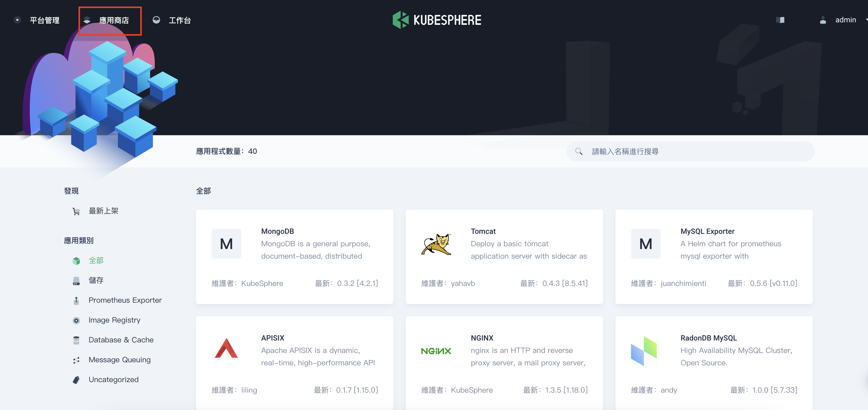Select the Prometheus Exporter category
Viewport: 868px width, 410px height.
click(125, 300)
